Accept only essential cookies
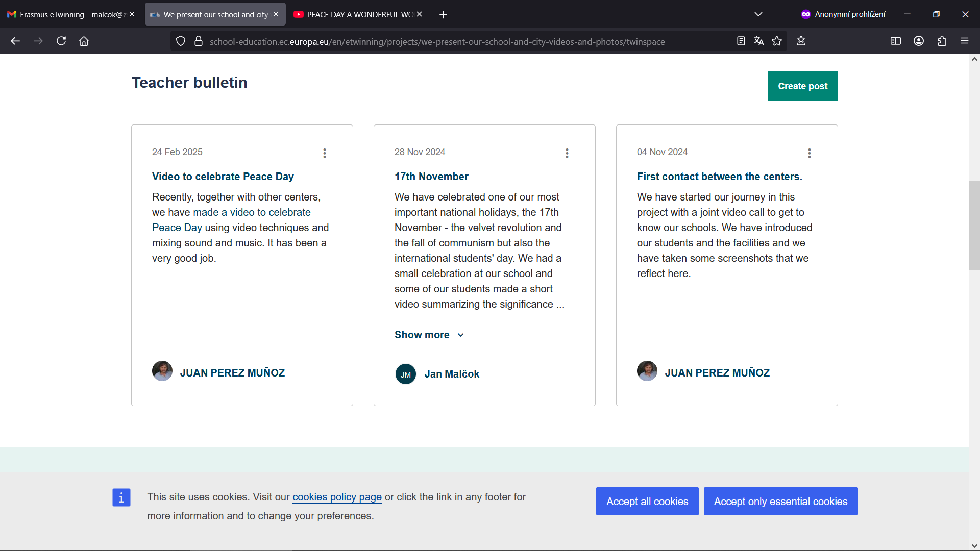The height and width of the screenshot is (551, 980). coord(780,501)
